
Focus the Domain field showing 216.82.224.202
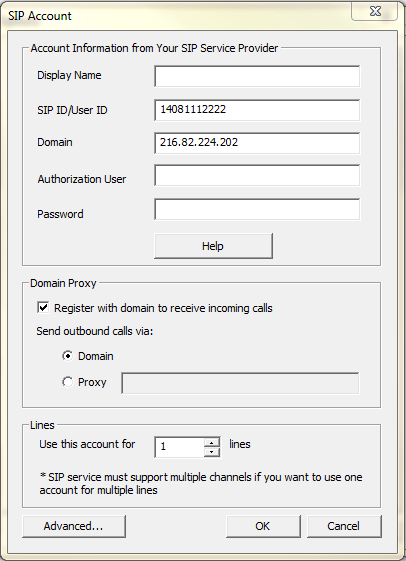coord(257,143)
